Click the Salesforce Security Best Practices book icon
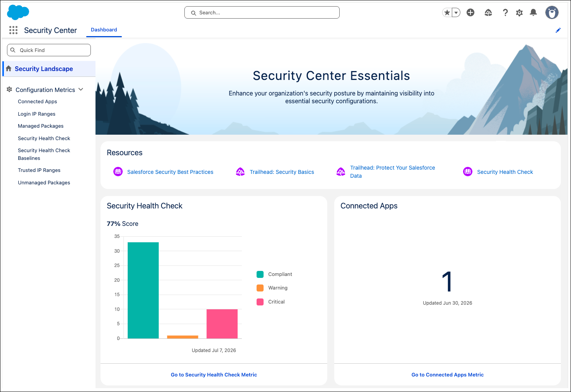571x392 pixels. 118,172
